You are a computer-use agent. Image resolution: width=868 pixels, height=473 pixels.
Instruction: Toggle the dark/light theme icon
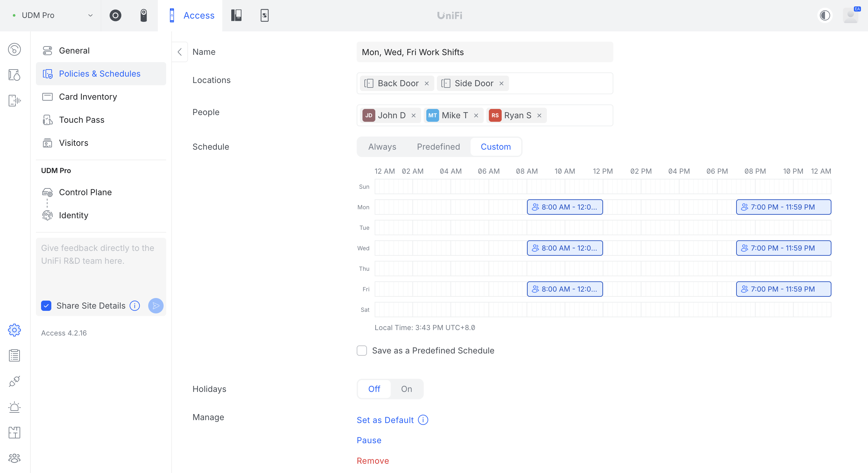[824, 15]
